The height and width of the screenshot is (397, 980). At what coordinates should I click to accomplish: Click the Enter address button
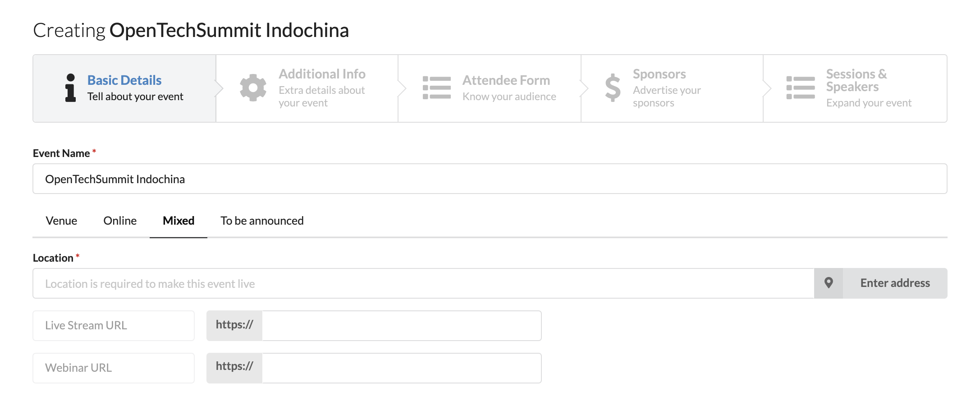pyautogui.click(x=895, y=283)
